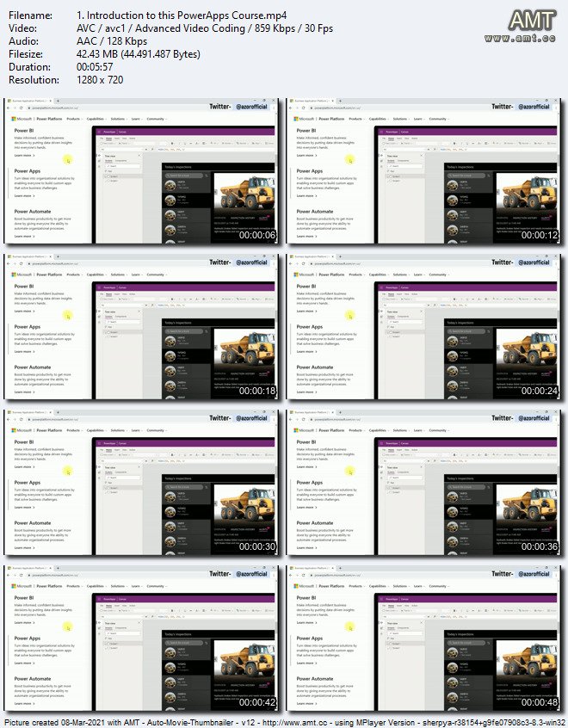Click the Power Automate heading in the 00:00:48 frame
Image resolution: width=568 pixels, height=728 pixels.
[314, 678]
